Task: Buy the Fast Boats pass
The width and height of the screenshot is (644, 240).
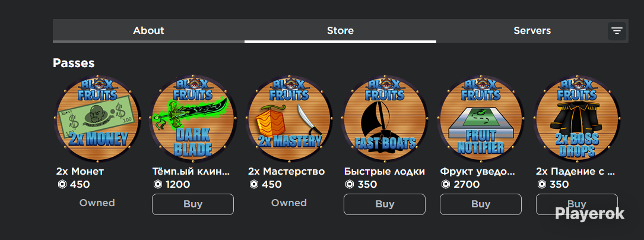Action: pyautogui.click(x=385, y=204)
